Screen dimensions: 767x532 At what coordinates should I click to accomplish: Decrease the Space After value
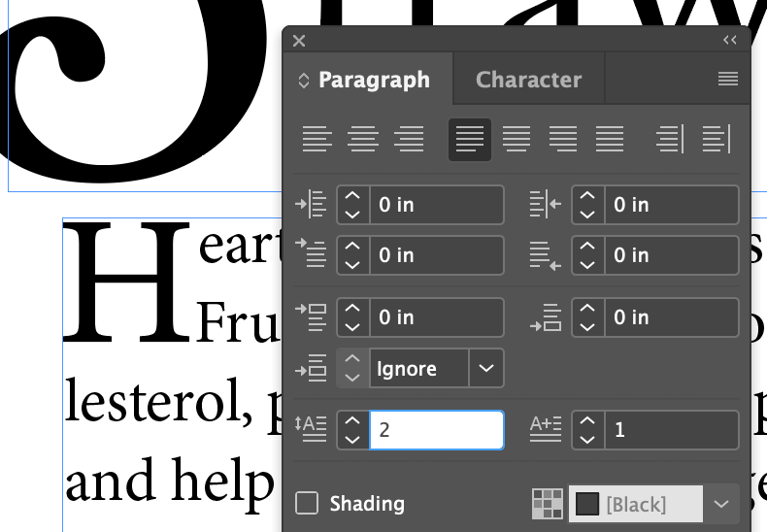click(x=587, y=326)
